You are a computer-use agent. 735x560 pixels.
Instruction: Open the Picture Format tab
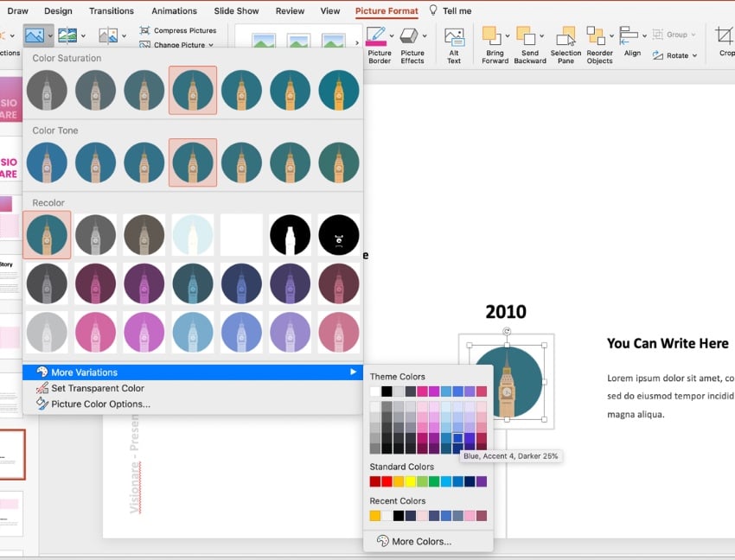tap(387, 10)
